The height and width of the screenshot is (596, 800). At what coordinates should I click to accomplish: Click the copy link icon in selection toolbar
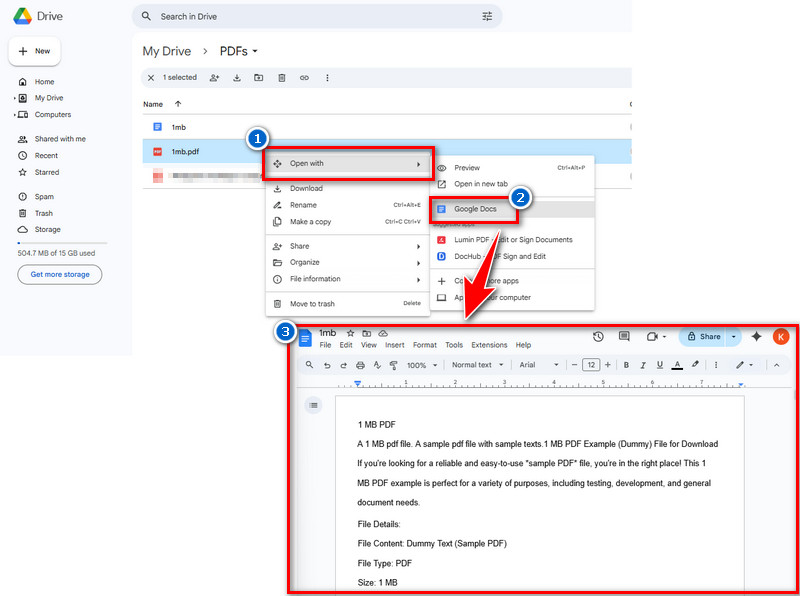(304, 78)
